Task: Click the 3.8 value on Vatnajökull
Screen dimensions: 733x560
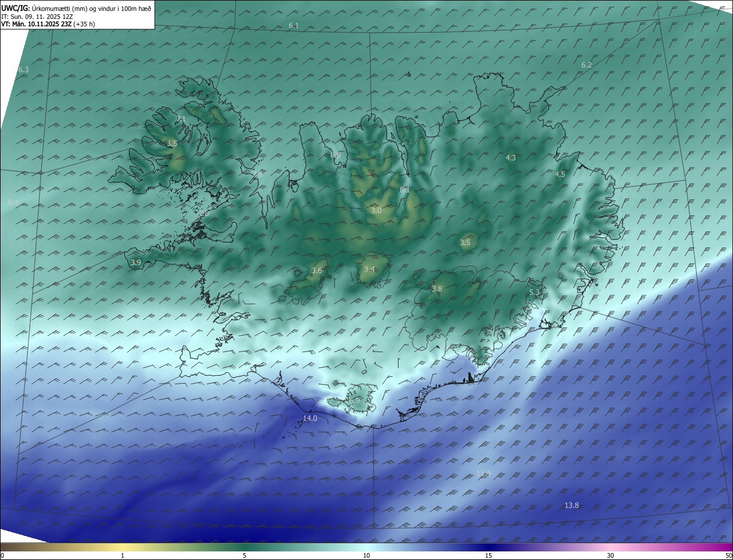Action: point(437,289)
